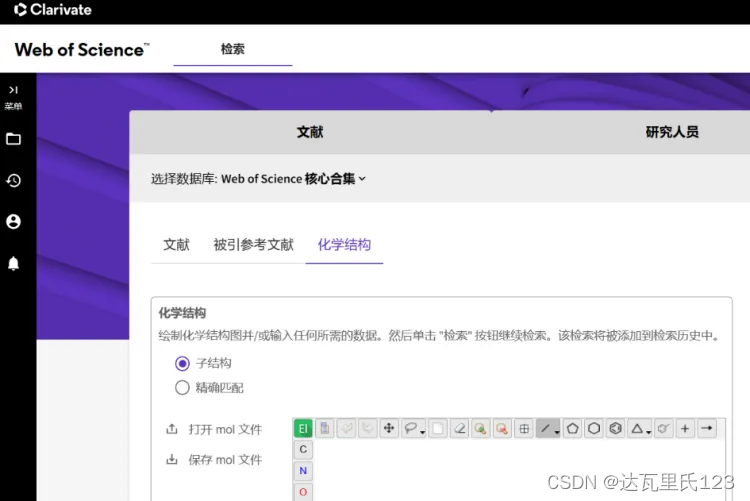Choose the nitrogen N atom button

[303, 471]
